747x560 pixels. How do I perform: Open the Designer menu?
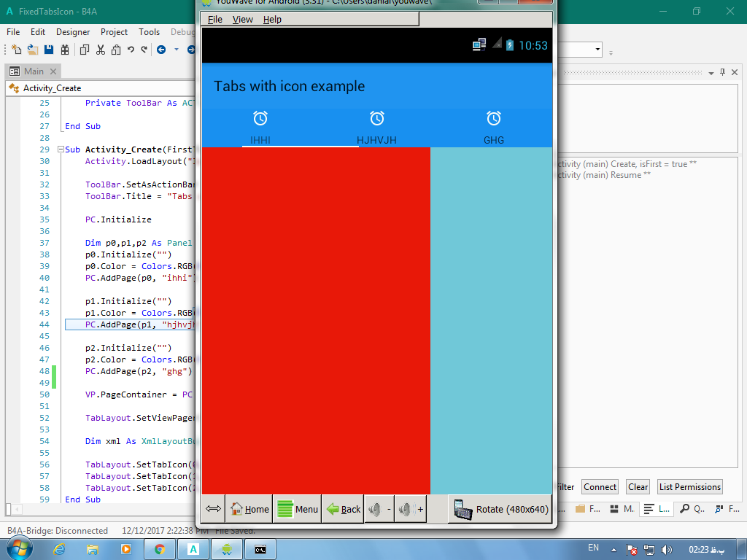(x=73, y=32)
